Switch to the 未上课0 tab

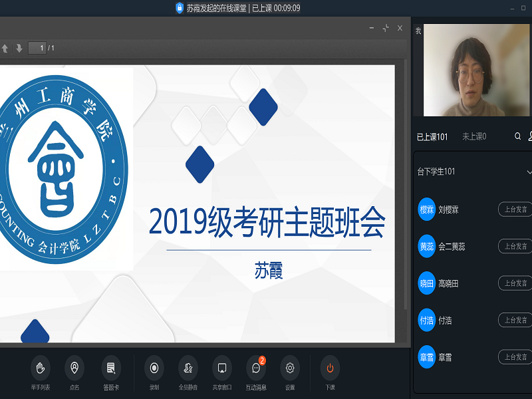pyautogui.click(x=473, y=136)
